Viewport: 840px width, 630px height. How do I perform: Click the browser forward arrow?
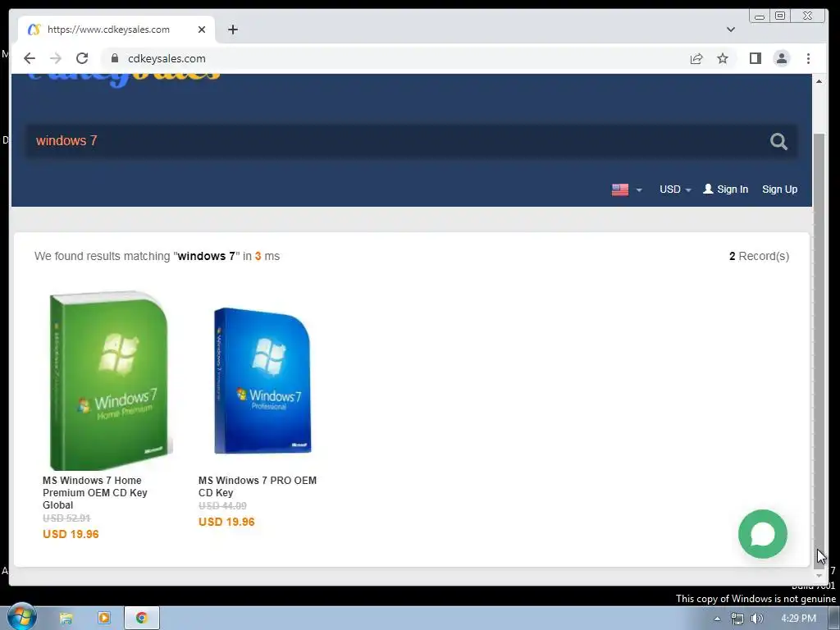click(x=56, y=58)
